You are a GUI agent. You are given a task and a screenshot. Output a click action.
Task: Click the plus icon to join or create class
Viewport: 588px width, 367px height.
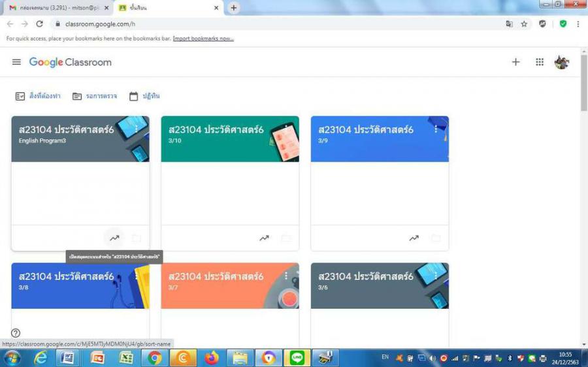click(515, 62)
